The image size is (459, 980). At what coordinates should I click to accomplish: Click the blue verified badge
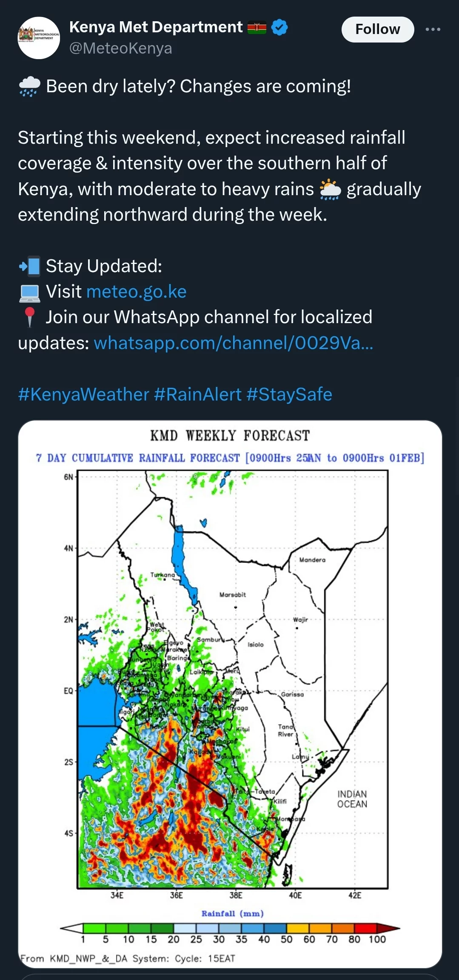(x=279, y=27)
